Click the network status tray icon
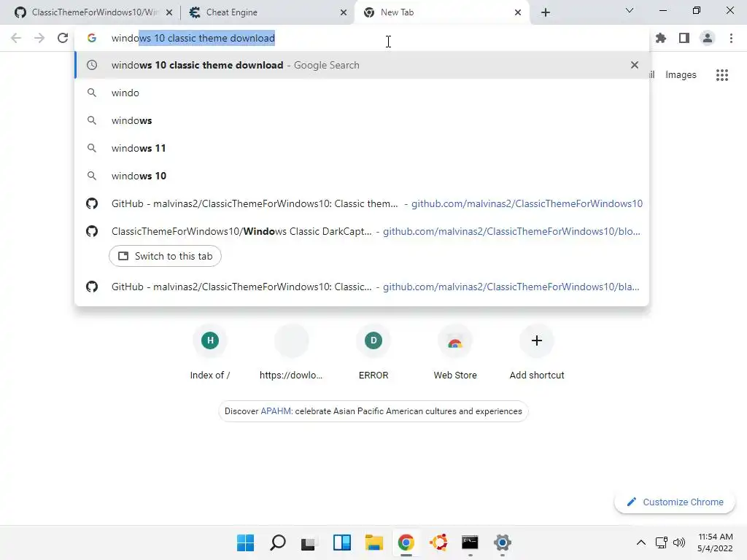The height and width of the screenshot is (560, 747). click(x=661, y=542)
